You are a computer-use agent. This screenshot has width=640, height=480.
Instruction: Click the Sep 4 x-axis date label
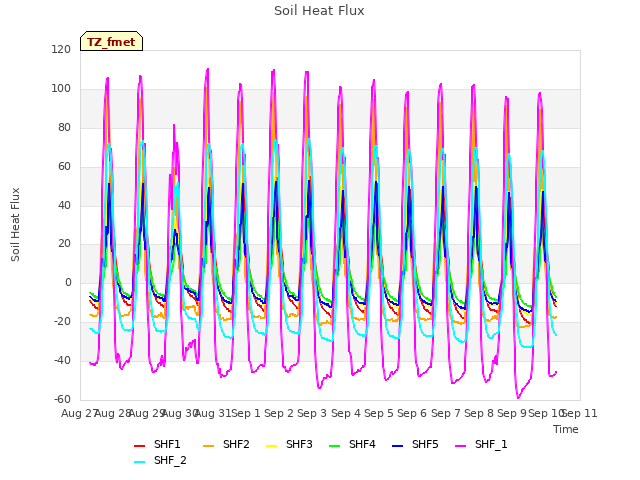[x=346, y=413]
